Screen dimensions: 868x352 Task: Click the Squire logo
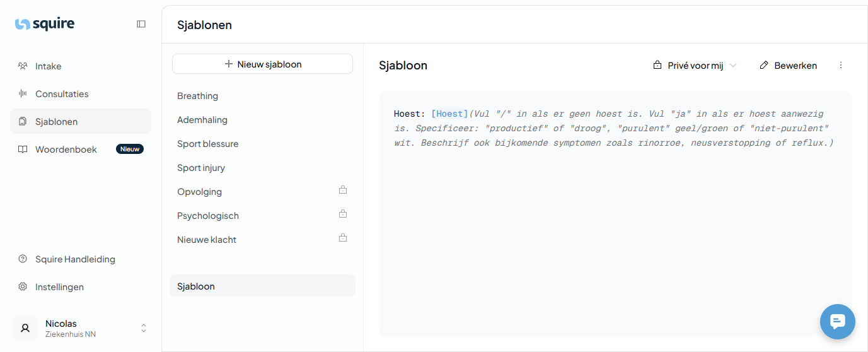pos(45,24)
